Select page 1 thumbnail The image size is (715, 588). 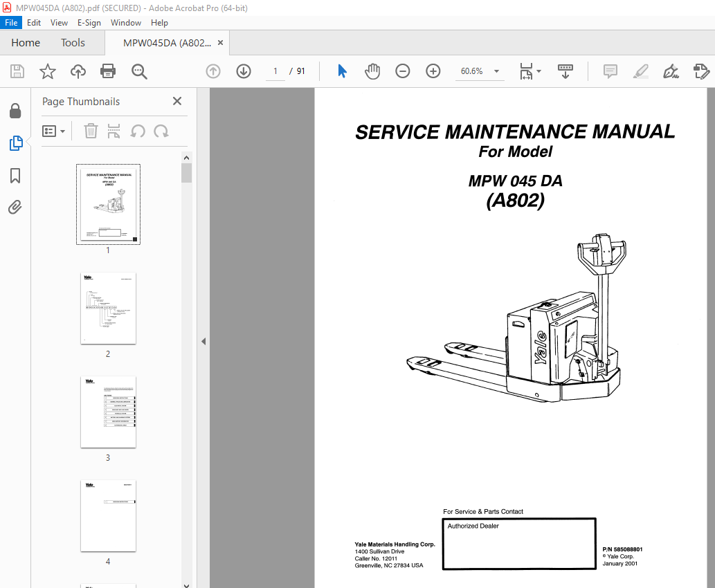coord(108,204)
